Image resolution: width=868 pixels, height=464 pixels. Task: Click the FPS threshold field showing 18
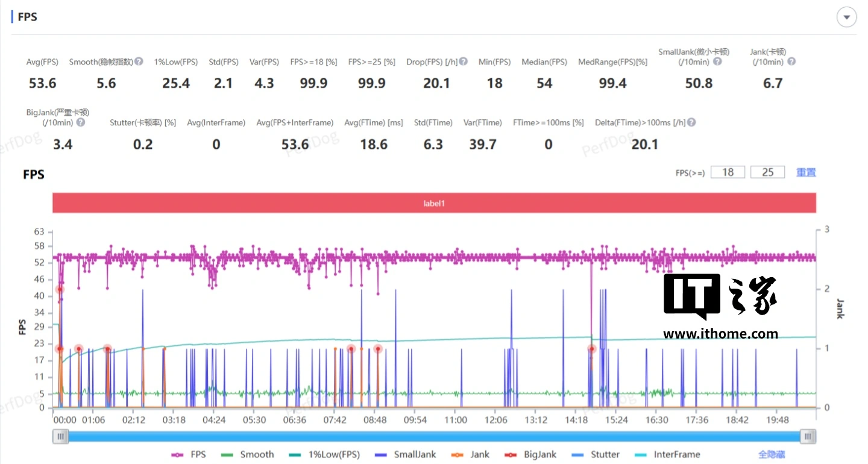point(728,172)
